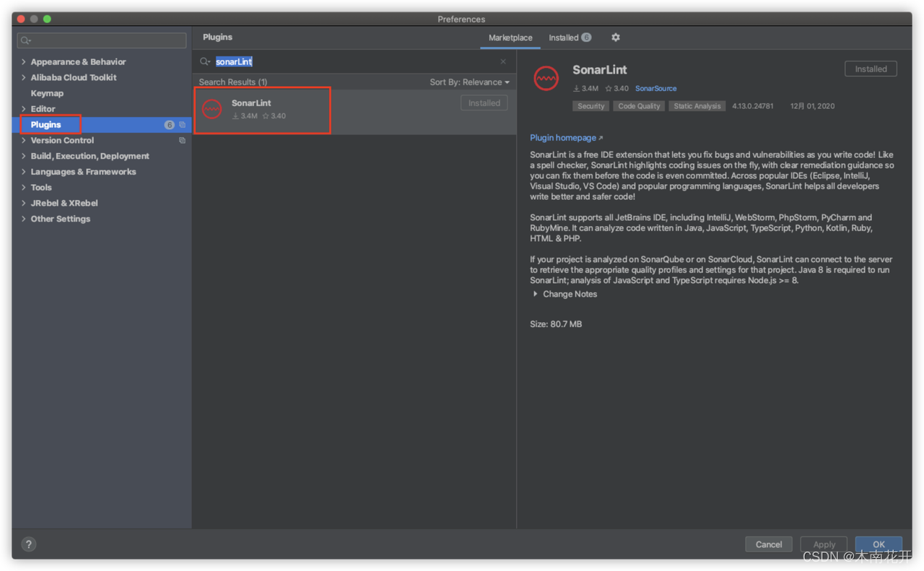This screenshot has width=924, height=571.
Task: Click the copy icon next to Plugins
Action: point(182,125)
